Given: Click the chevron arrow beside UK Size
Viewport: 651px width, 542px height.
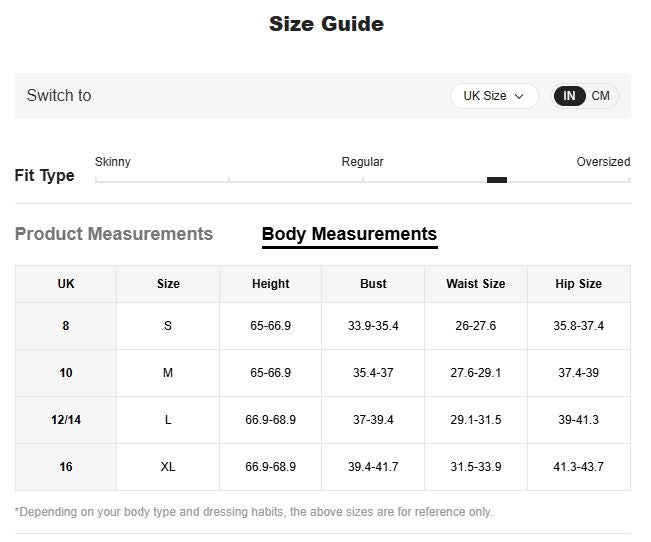Looking at the screenshot, I should click(519, 96).
